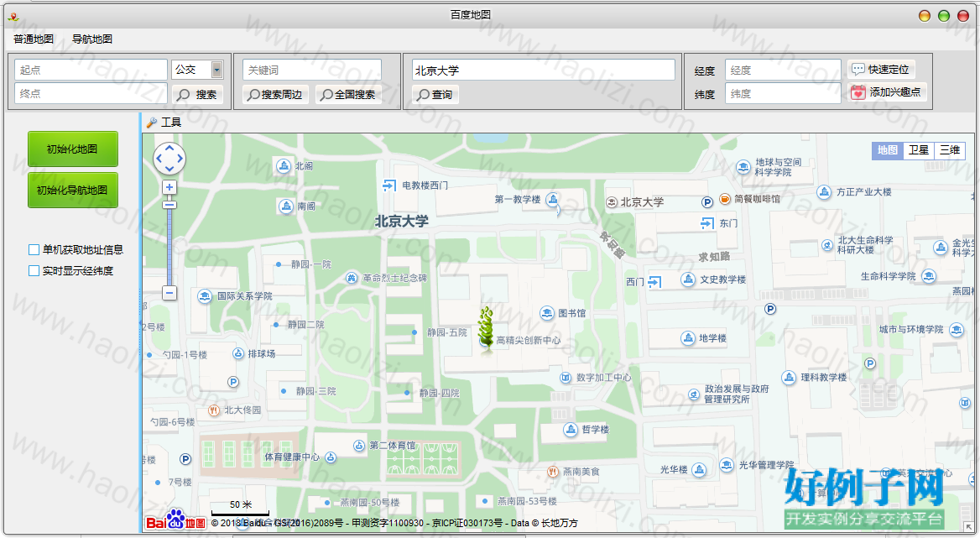
Task: Click the 燕南美食 restaurant icon
Action: click(552, 472)
